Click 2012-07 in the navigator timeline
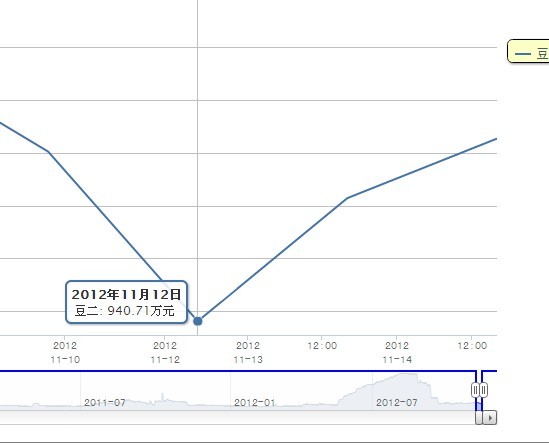549x447 pixels. pos(397,403)
